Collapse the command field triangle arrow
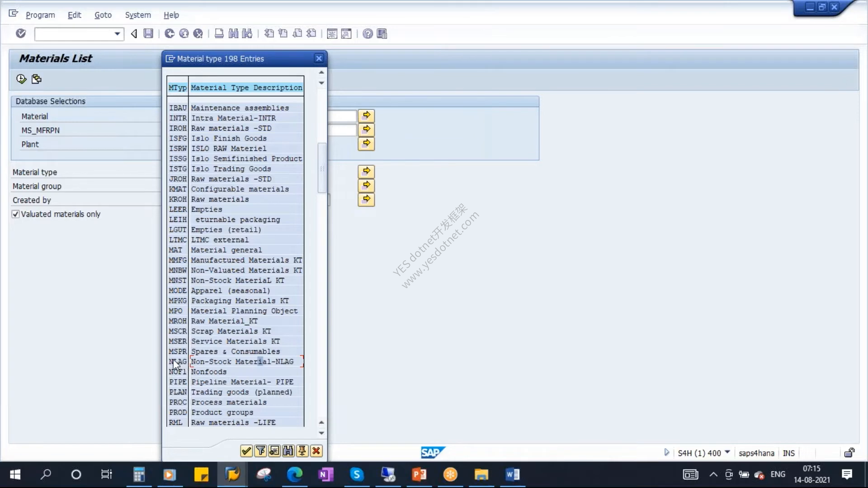This screenshot has width=868, height=488. 134,33
